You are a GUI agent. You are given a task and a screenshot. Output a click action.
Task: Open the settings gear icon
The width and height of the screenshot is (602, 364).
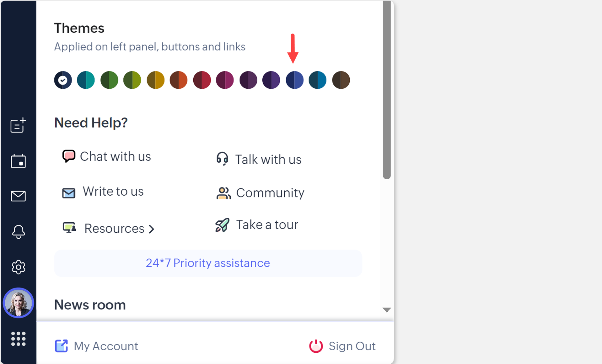pyautogui.click(x=18, y=267)
